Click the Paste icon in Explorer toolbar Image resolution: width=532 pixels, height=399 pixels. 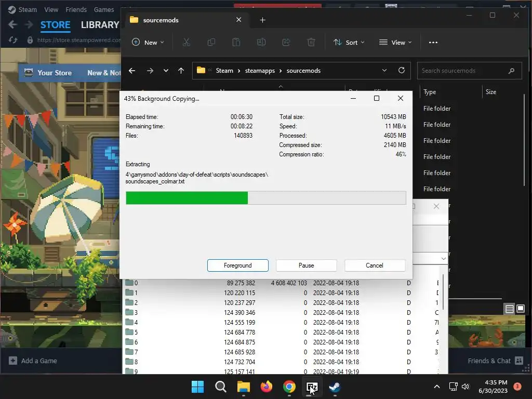pos(236,42)
